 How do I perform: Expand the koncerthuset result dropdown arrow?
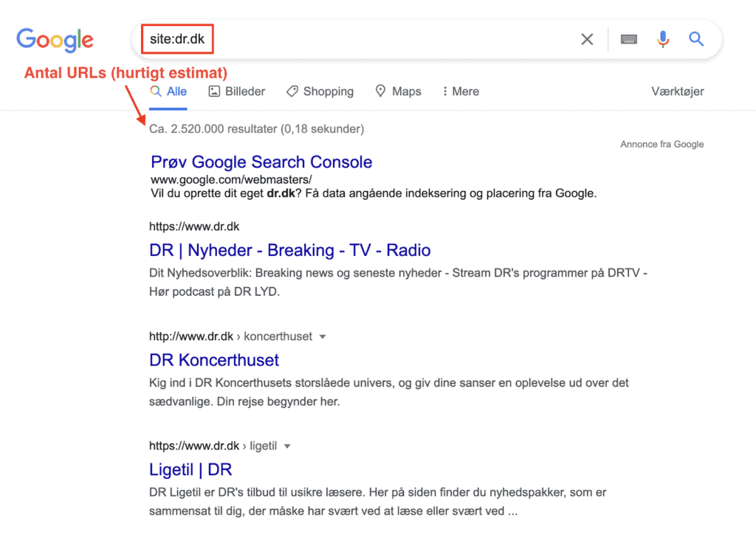coord(323,337)
